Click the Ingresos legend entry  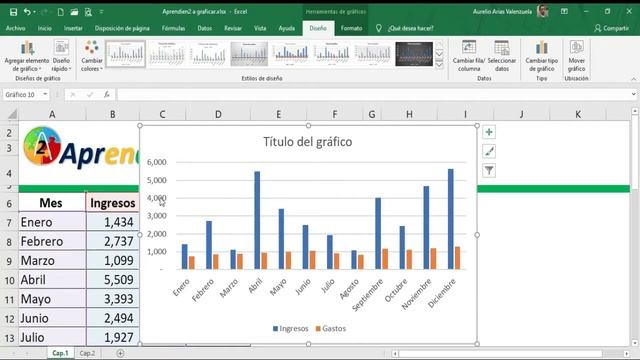(x=291, y=329)
